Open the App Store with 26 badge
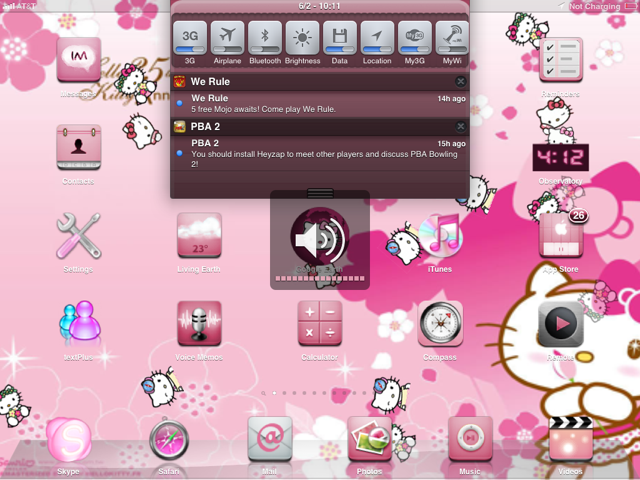Viewport: 640px width, 480px height. 561,236
